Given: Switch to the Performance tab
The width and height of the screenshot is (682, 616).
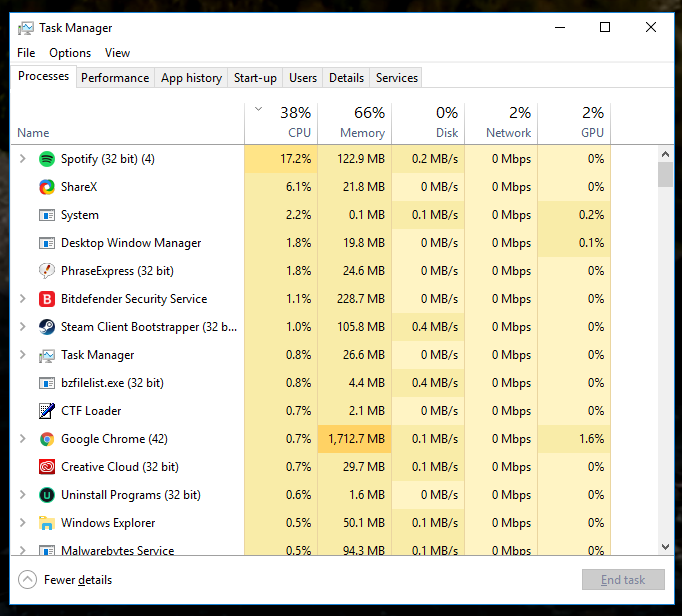Looking at the screenshot, I should pos(115,78).
